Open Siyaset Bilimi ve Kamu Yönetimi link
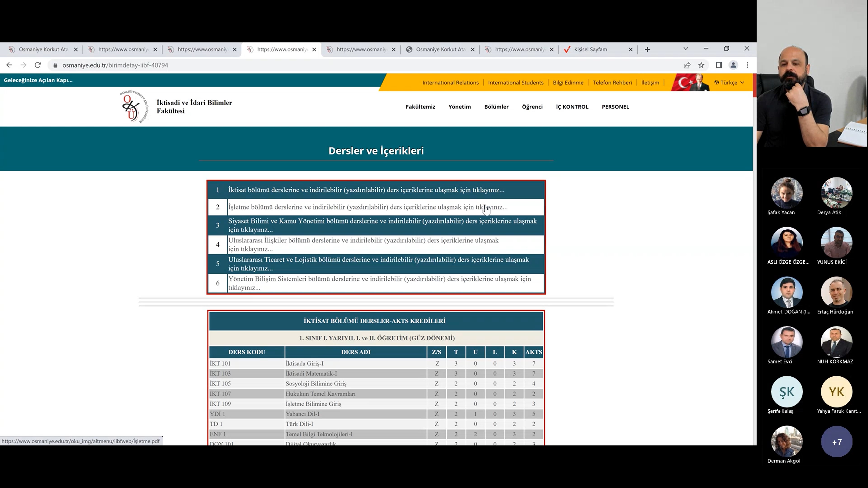This screenshot has height=488, width=868. coord(382,225)
